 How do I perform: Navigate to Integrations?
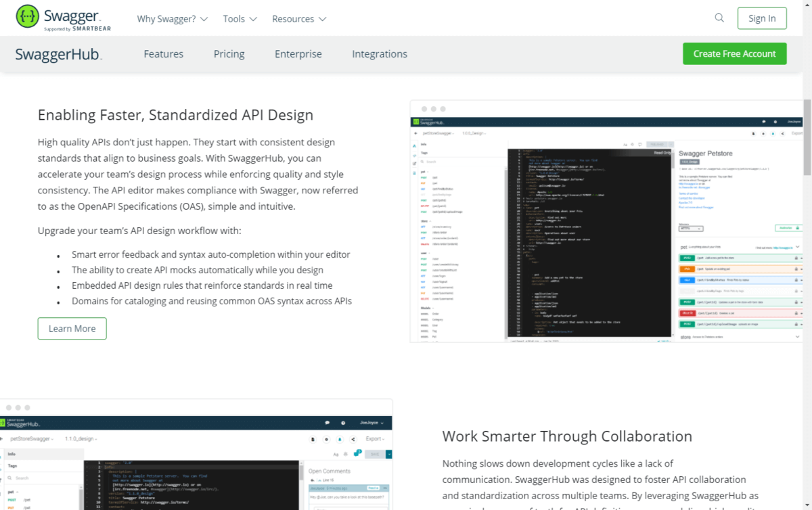point(379,54)
